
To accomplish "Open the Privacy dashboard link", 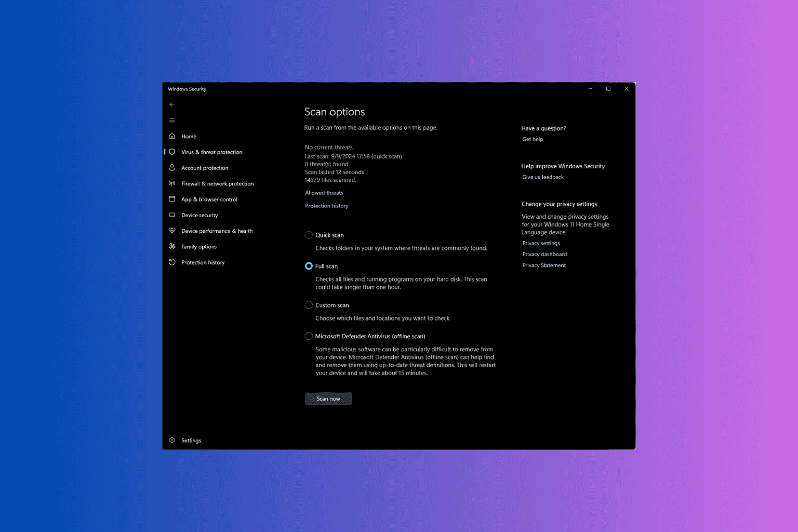I will (x=544, y=254).
